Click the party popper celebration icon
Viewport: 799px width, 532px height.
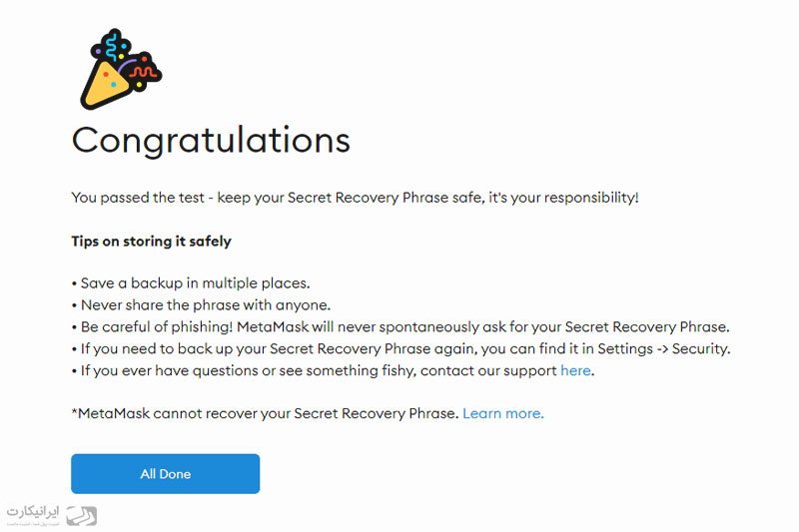coord(121,69)
